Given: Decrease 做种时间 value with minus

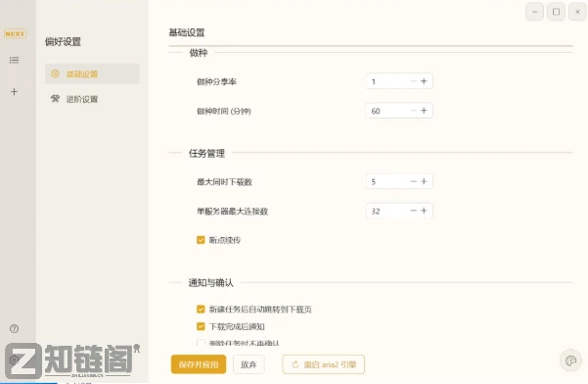Looking at the screenshot, I should [414, 111].
